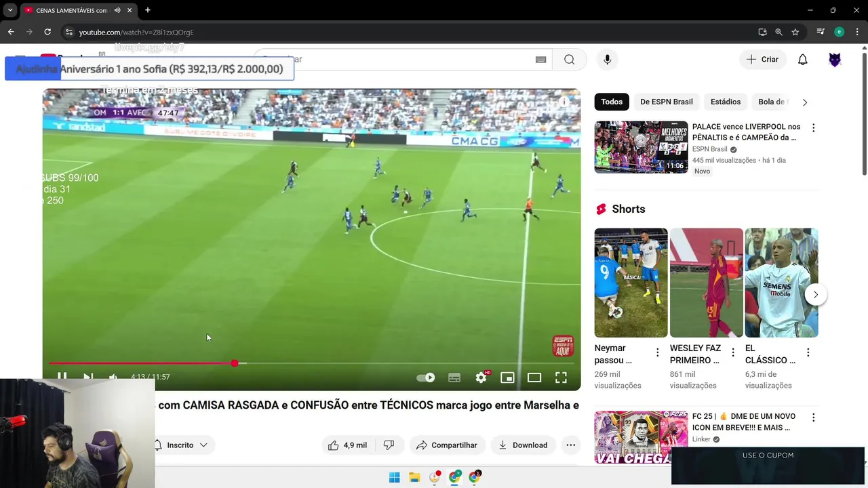This screenshot has height=488, width=868.
Task: Toggle the autoplay switch
Action: 426,378
